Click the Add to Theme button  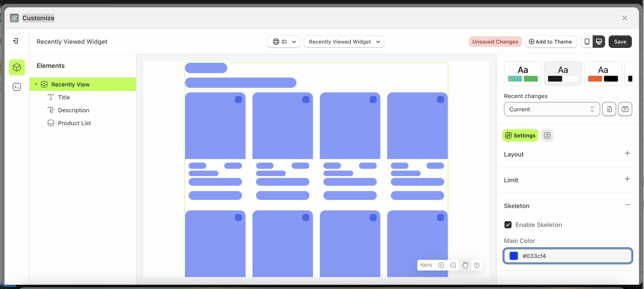551,42
